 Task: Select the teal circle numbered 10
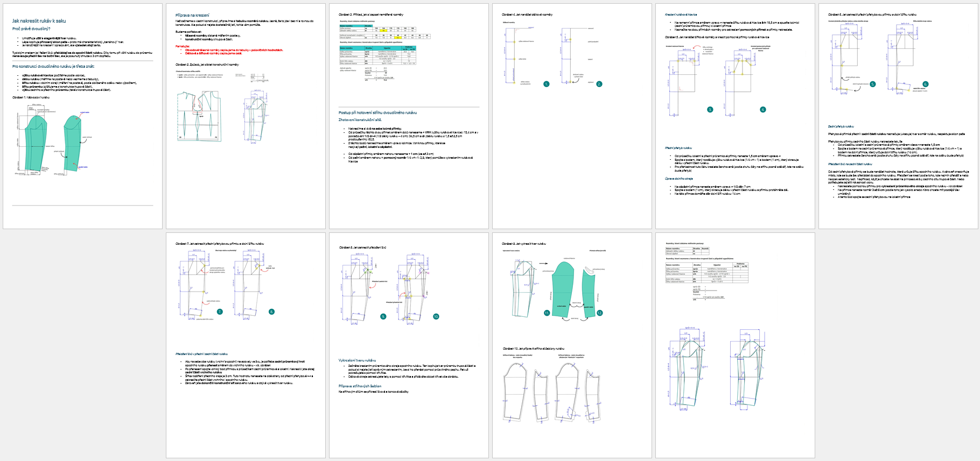(x=436, y=316)
